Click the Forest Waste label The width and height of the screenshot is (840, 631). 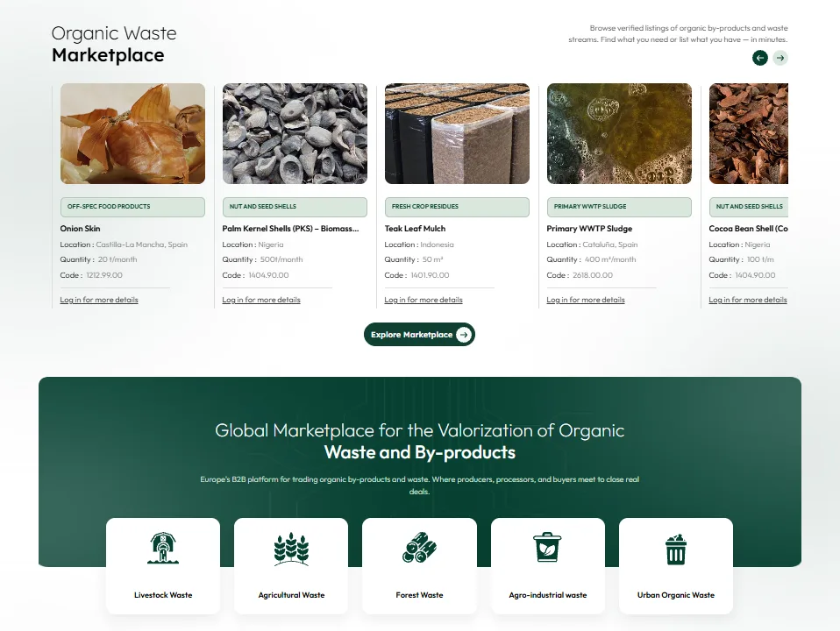419,595
